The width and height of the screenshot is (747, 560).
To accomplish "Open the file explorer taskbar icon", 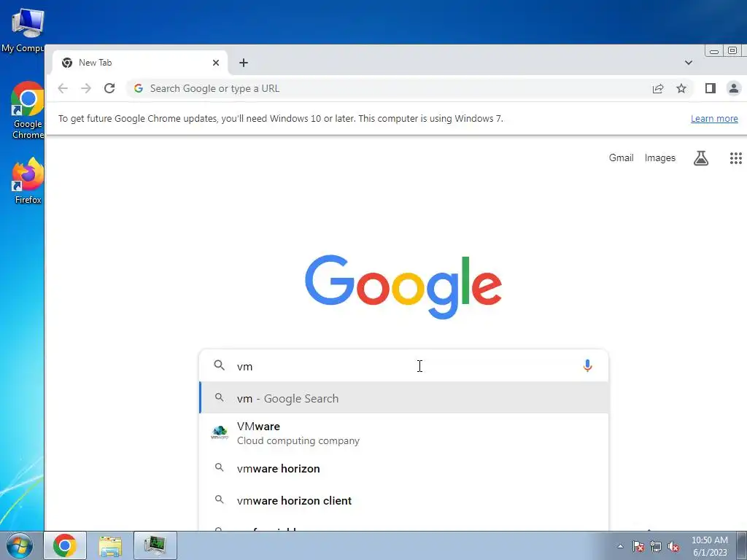I will coord(110,545).
